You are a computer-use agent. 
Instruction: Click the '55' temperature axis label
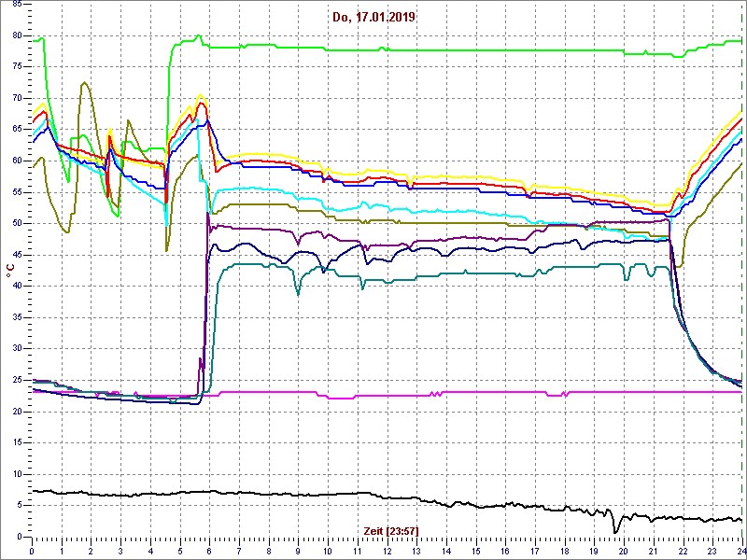(x=17, y=192)
